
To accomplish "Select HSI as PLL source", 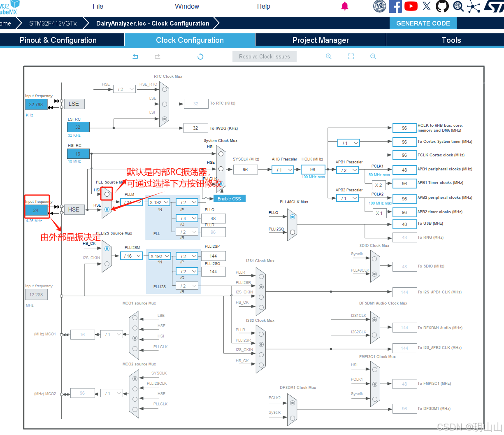I will click(107, 194).
